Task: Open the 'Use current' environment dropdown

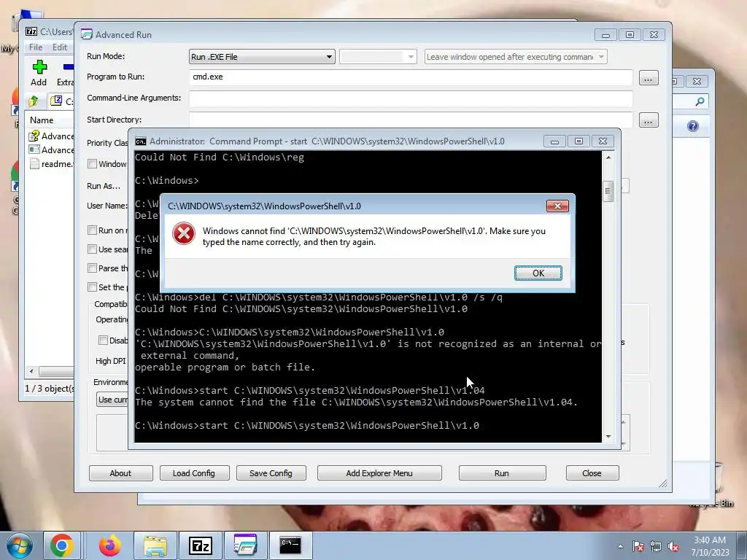Action: tap(112, 399)
